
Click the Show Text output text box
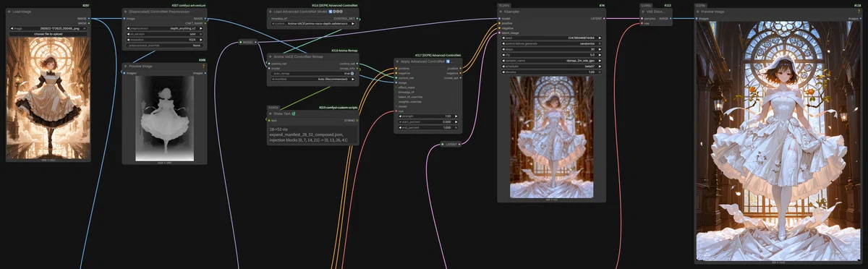[x=313, y=135]
